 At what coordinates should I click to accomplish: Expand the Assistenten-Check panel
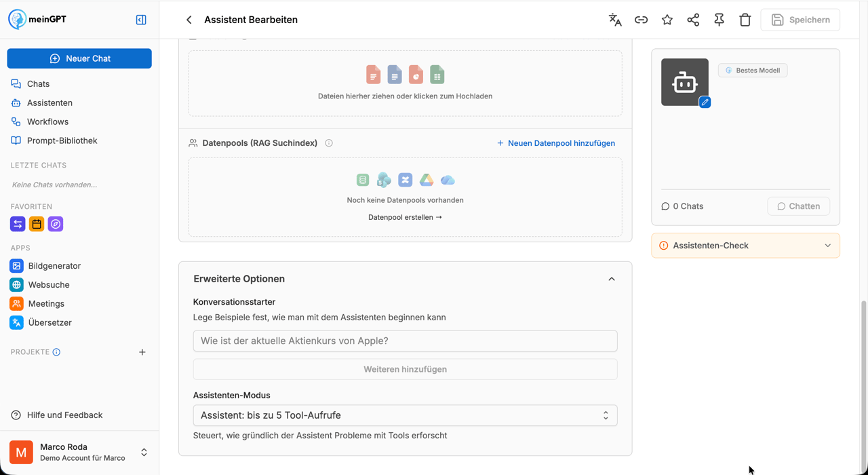click(745, 246)
